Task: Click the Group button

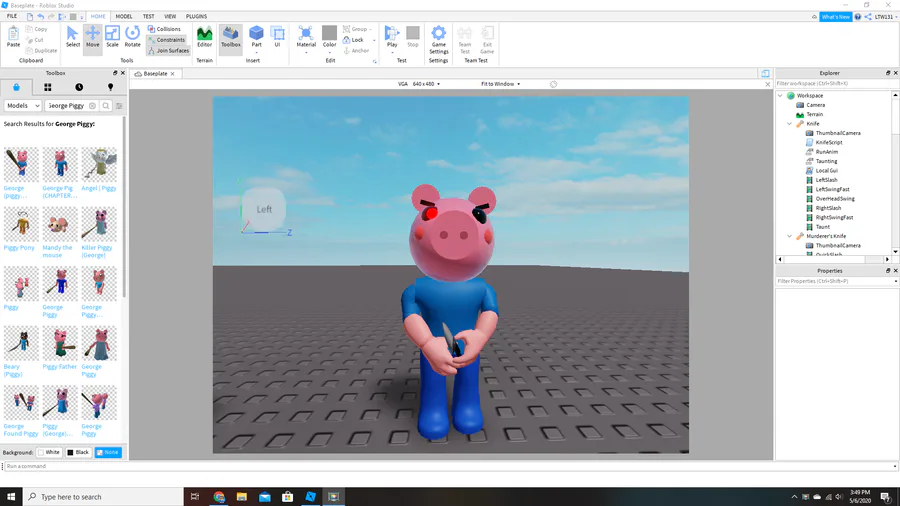Action: coord(356,29)
